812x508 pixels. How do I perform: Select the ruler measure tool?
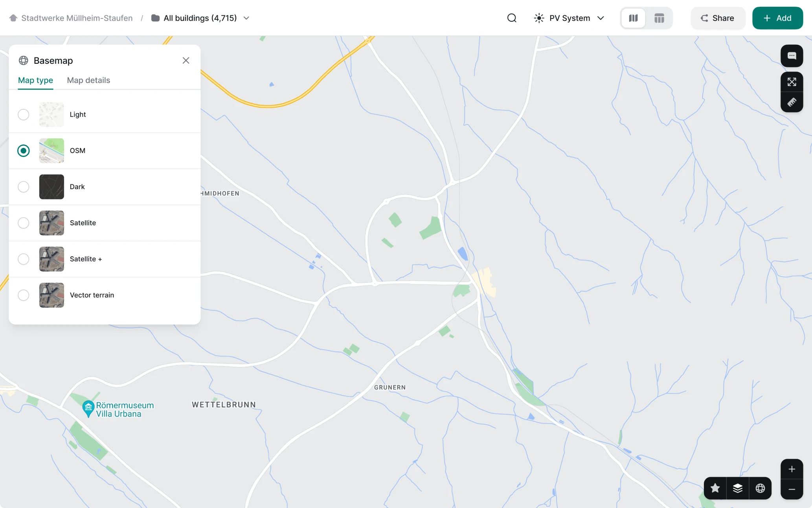click(792, 102)
